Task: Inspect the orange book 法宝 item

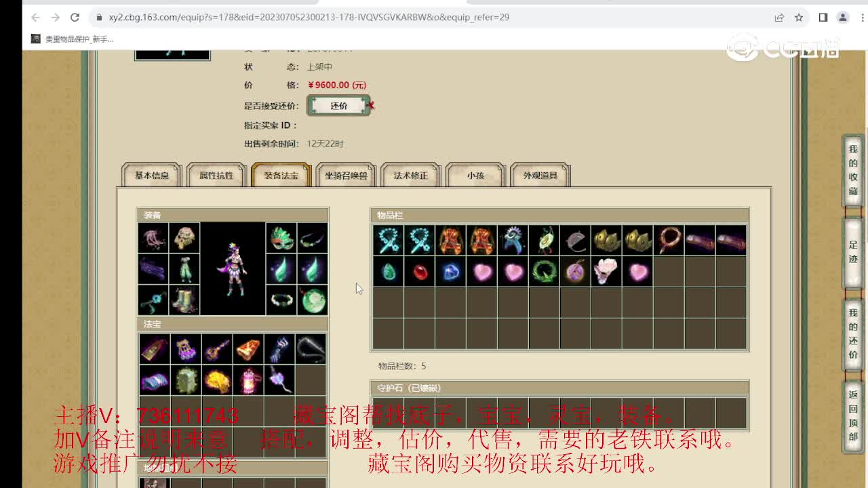Action: 248,349
